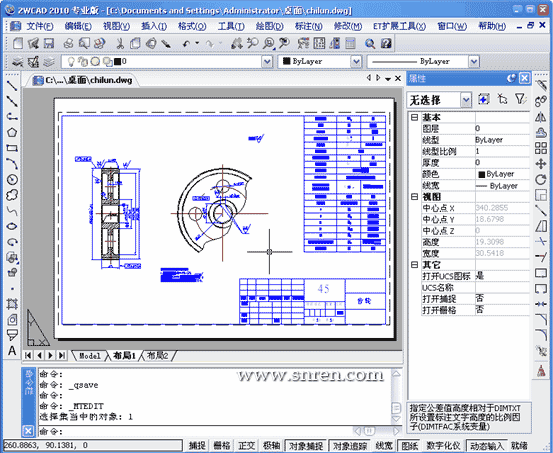Click the Match Properties brush icon
The height and width of the screenshot is (453, 553).
[x=166, y=43]
